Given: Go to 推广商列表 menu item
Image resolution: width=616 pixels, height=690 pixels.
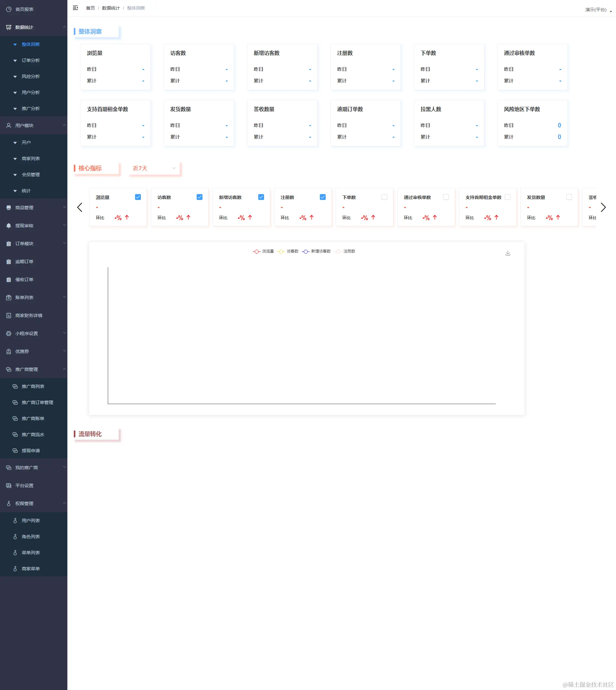Looking at the screenshot, I should click(33, 387).
